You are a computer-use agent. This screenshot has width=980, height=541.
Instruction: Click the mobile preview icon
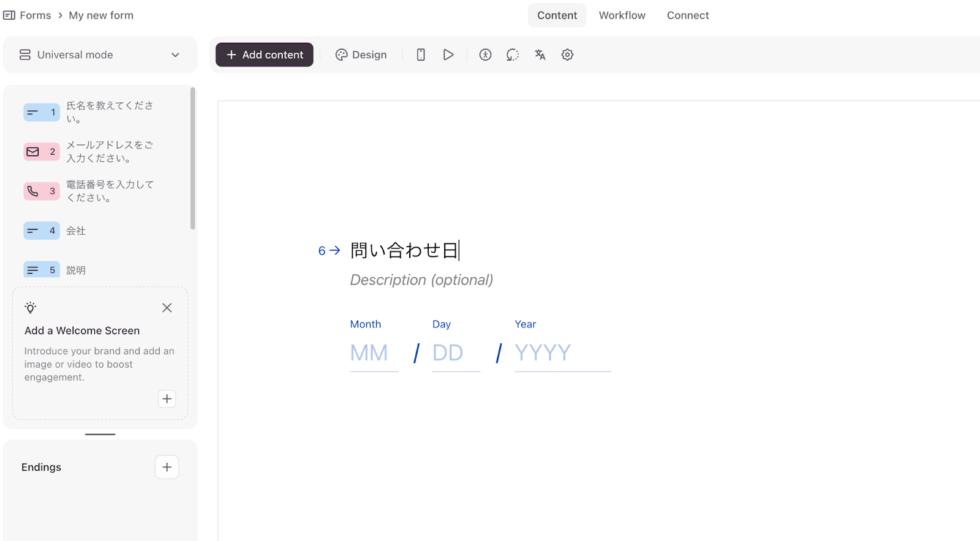421,54
